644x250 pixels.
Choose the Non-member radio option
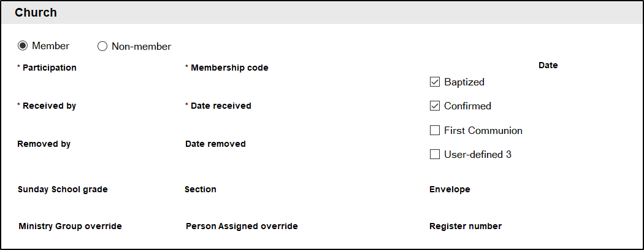point(102,46)
